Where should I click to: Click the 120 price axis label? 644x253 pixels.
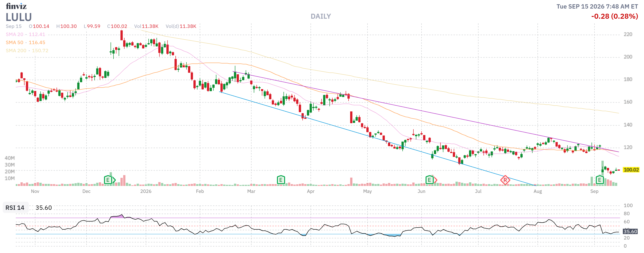628,147
